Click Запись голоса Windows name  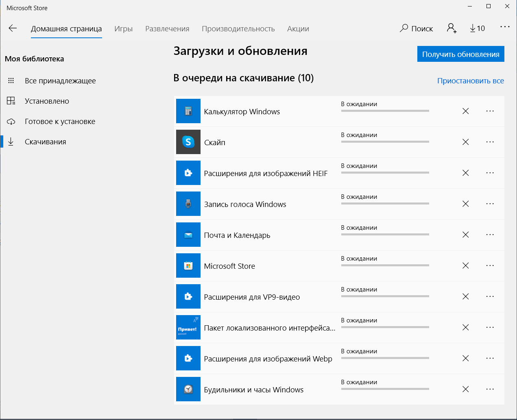(x=245, y=205)
